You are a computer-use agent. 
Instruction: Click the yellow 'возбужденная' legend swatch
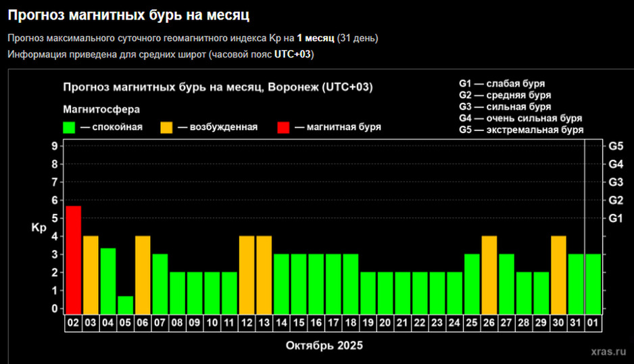167,127
